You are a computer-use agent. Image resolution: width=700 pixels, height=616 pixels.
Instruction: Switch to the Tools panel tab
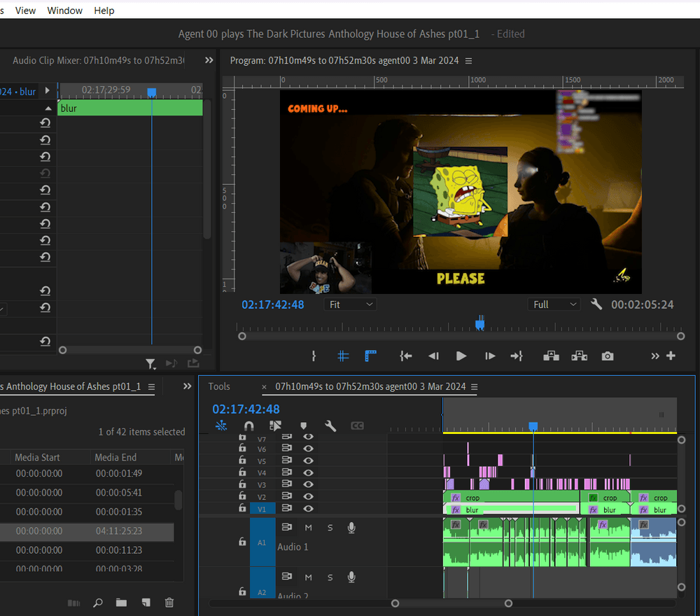pyautogui.click(x=219, y=386)
